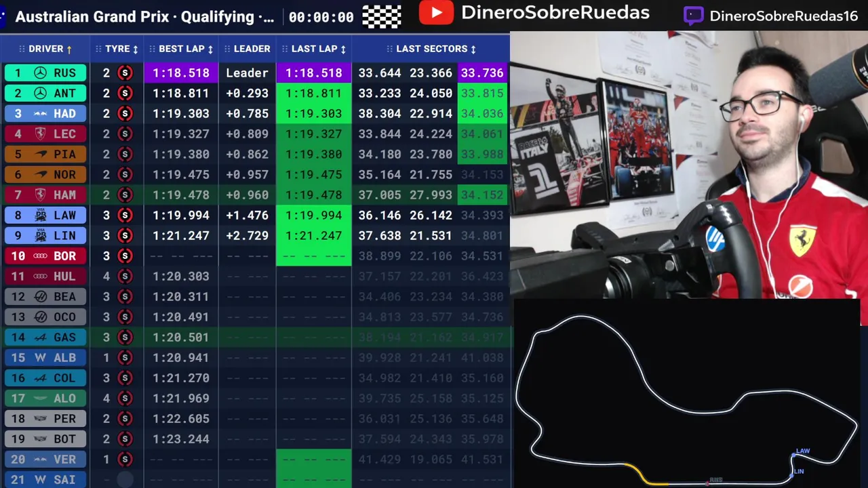
Task: Click the drag handle beside the DRIVER header
Action: point(22,49)
